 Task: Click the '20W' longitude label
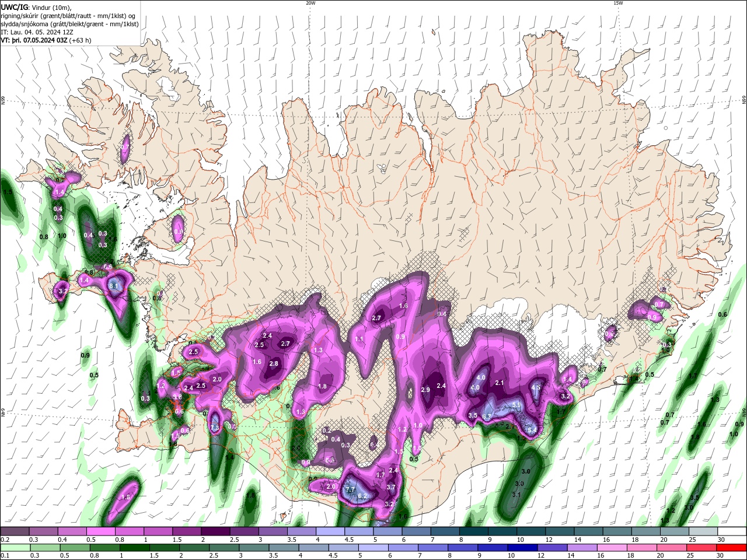coord(310,3)
